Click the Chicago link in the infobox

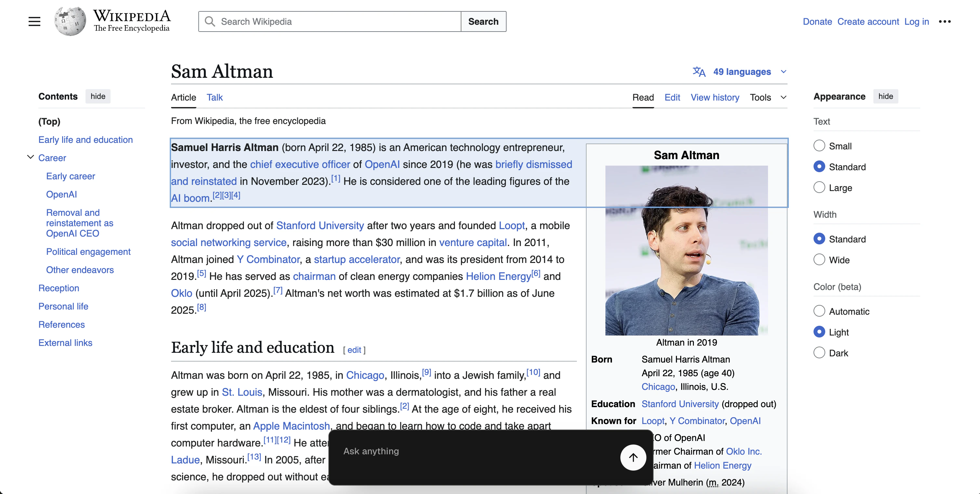(x=658, y=387)
